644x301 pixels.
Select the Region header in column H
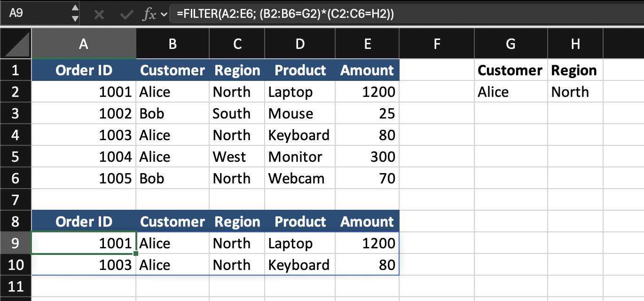point(575,71)
